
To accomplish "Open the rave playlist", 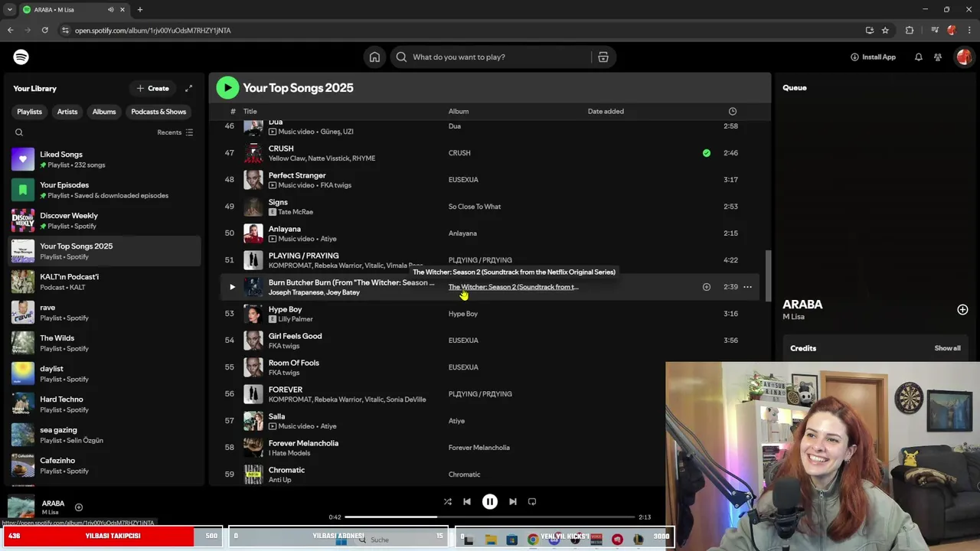I will 105,312.
